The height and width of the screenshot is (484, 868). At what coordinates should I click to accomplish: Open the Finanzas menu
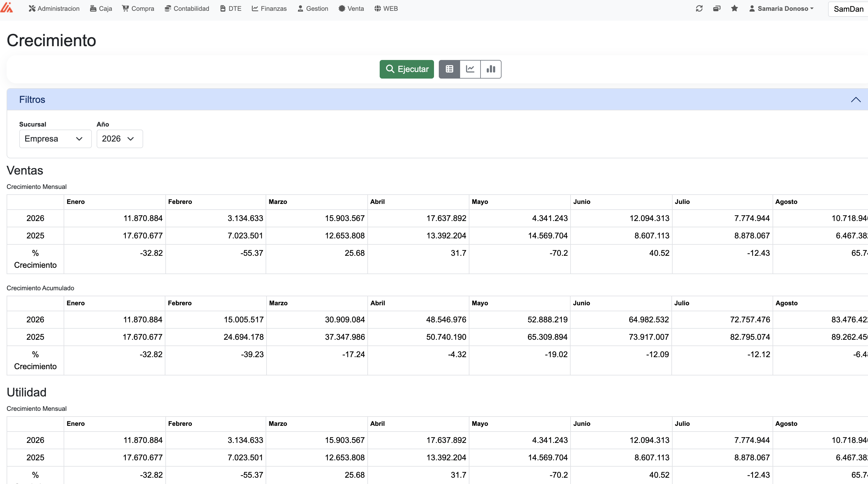269,8
